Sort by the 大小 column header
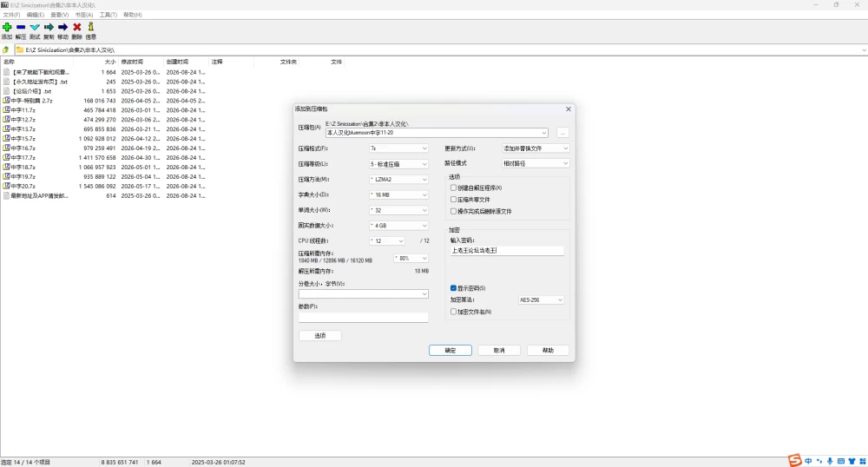Image resolution: width=868 pixels, height=467 pixels. [110, 62]
